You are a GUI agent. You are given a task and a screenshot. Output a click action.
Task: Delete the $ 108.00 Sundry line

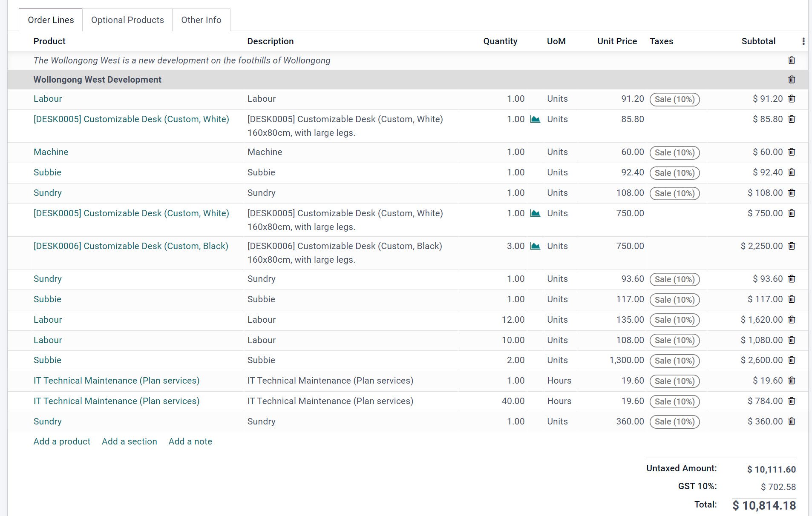pyautogui.click(x=792, y=193)
